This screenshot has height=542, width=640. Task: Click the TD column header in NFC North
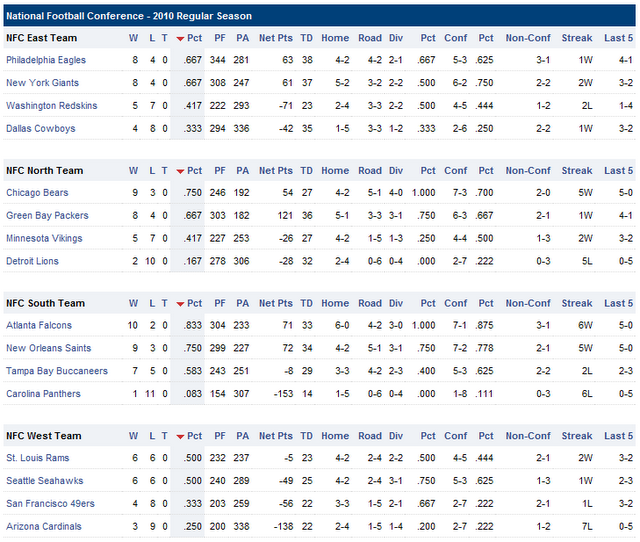(307, 171)
